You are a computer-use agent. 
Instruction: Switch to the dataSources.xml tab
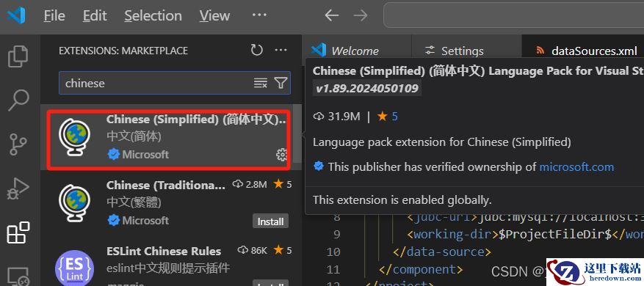(x=583, y=51)
